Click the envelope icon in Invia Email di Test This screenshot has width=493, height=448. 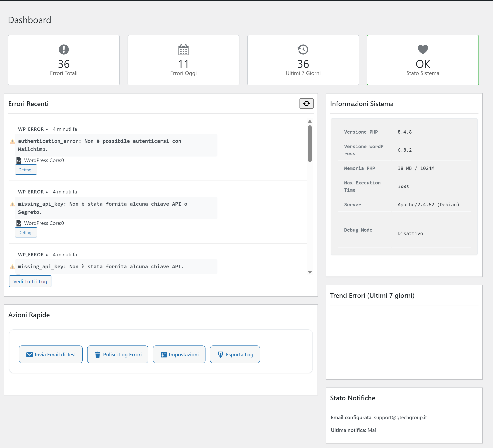pyautogui.click(x=29, y=355)
